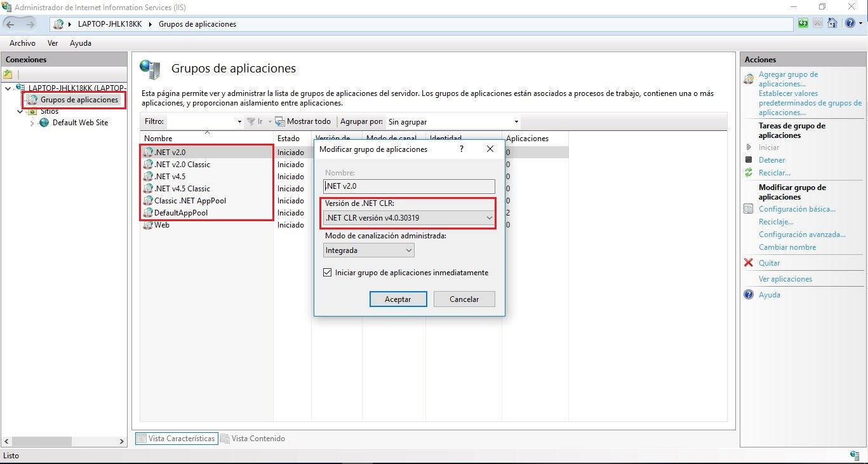The width and height of the screenshot is (868, 464).
Task: Close the Modificar grupo de aplicaciones dialog
Action: tap(490, 149)
